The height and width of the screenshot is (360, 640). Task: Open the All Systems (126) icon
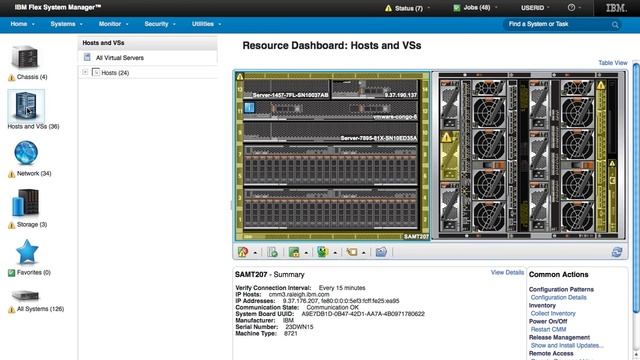(25, 296)
